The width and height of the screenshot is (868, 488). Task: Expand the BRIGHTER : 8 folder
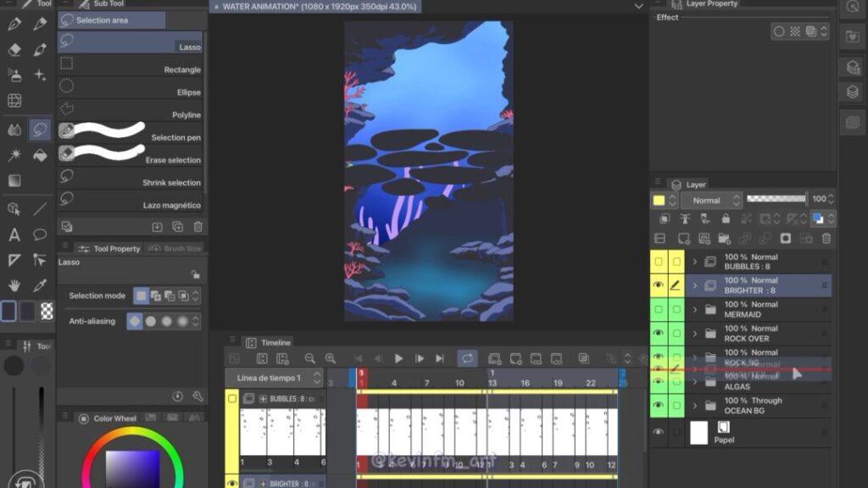click(x=695, y=286)
